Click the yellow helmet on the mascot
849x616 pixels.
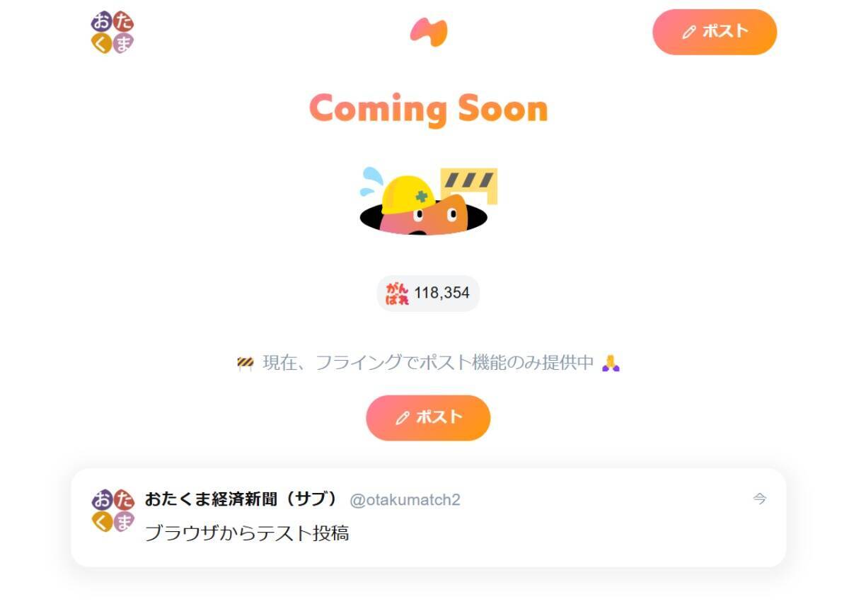409,193
